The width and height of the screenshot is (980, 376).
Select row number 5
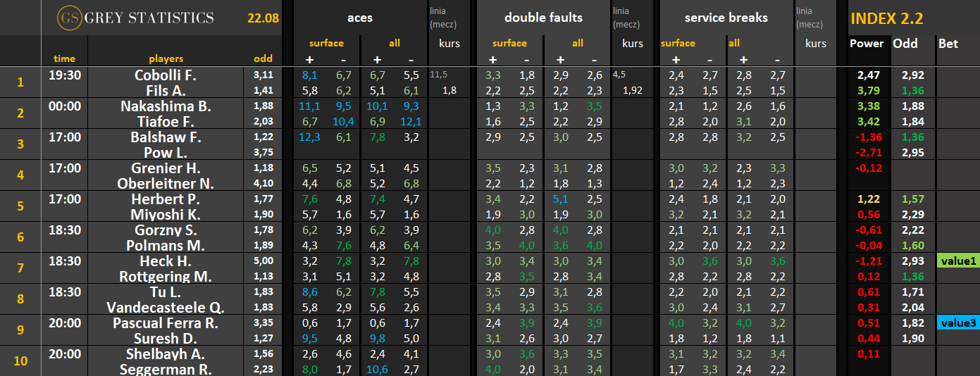(x=20, y=206)
